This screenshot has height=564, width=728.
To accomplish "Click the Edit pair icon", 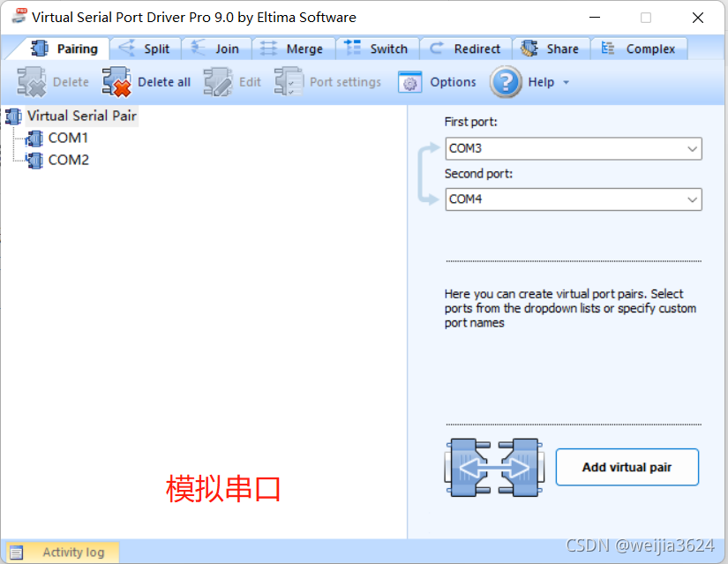I will coord(218,82).
